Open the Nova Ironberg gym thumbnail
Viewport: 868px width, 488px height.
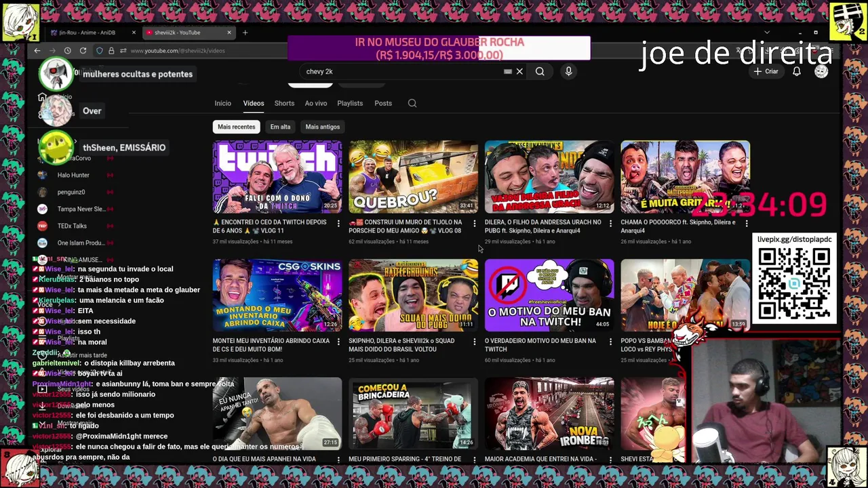point(549,414)
